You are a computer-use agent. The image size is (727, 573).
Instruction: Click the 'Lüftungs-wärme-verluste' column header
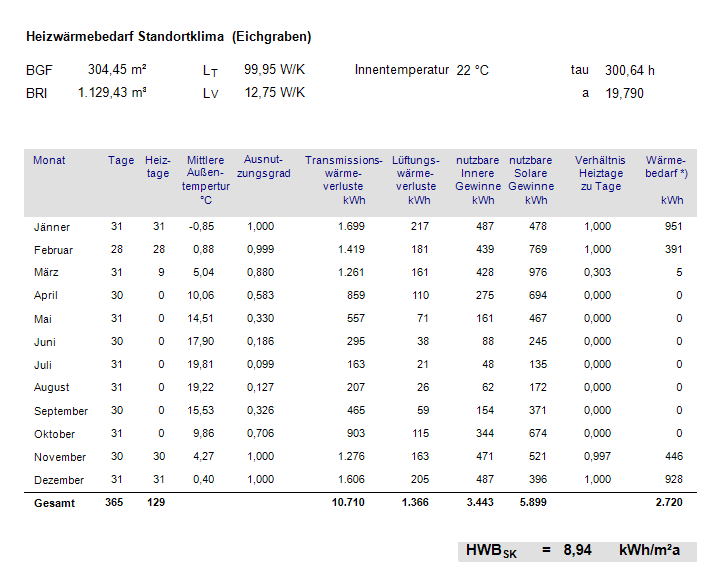point(416,180)
